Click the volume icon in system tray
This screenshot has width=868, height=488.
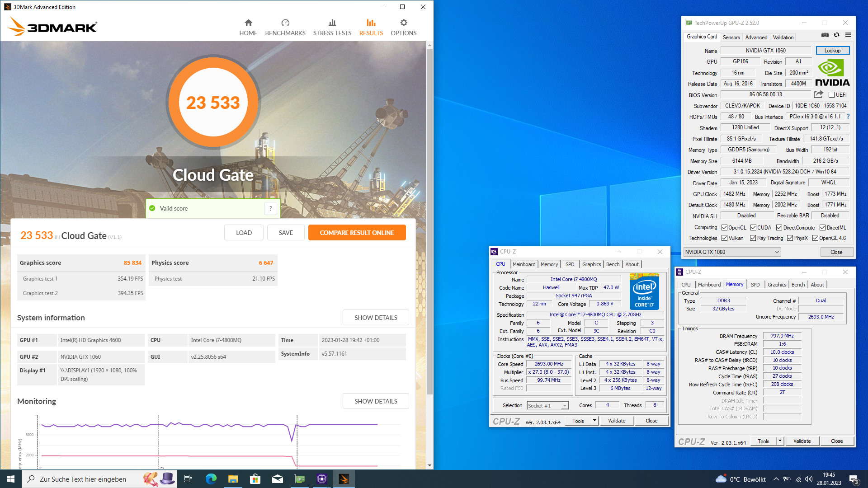tap(809, 479)
